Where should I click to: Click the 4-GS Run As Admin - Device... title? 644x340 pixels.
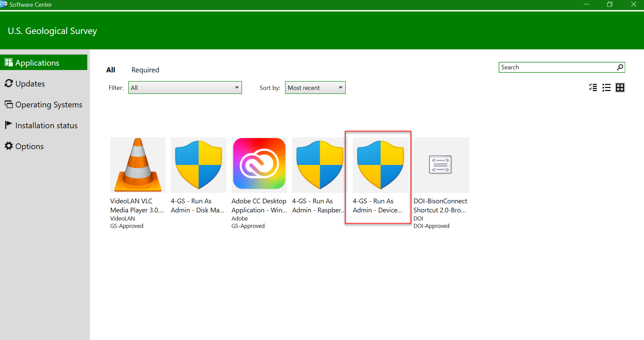[377, 205]
